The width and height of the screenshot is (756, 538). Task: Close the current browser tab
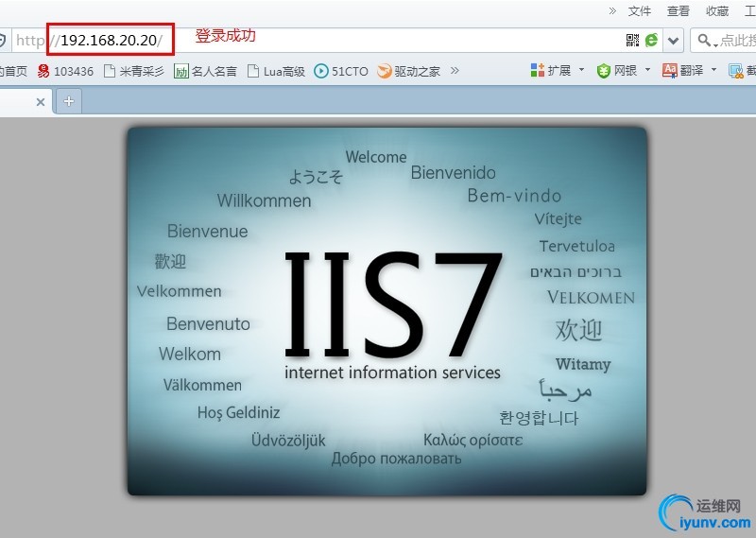[41, 102]
